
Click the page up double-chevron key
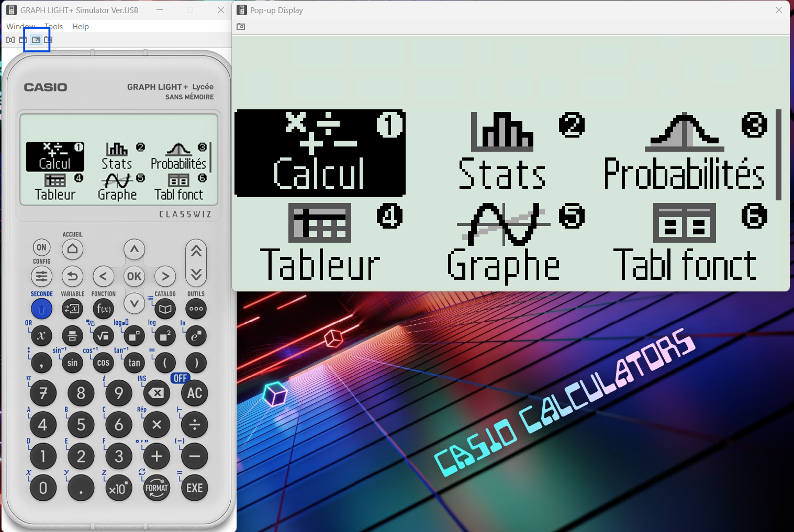coord(196,252)
